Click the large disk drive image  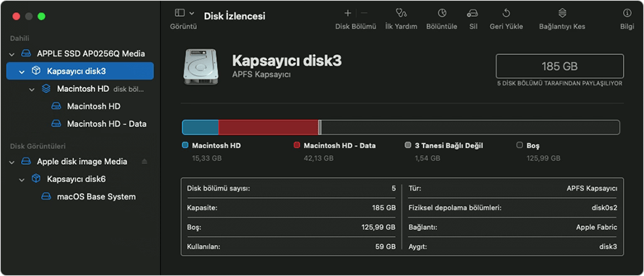(201, 67)
